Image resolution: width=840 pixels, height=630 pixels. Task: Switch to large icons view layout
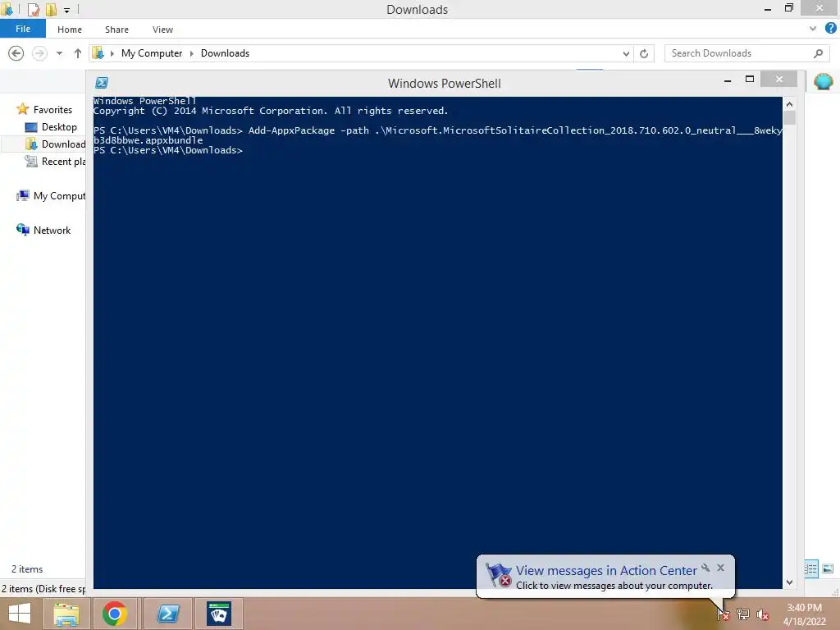click(x=828, y=569)
